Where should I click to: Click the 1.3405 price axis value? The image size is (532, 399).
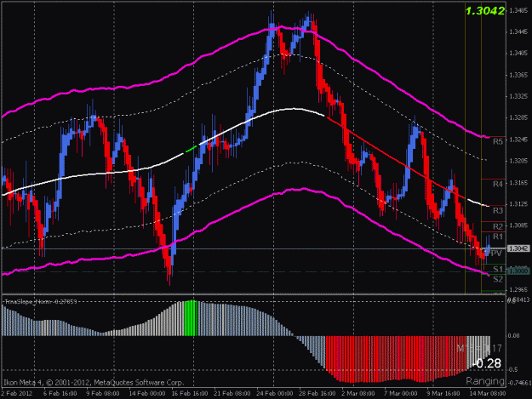tap(518, 54)
